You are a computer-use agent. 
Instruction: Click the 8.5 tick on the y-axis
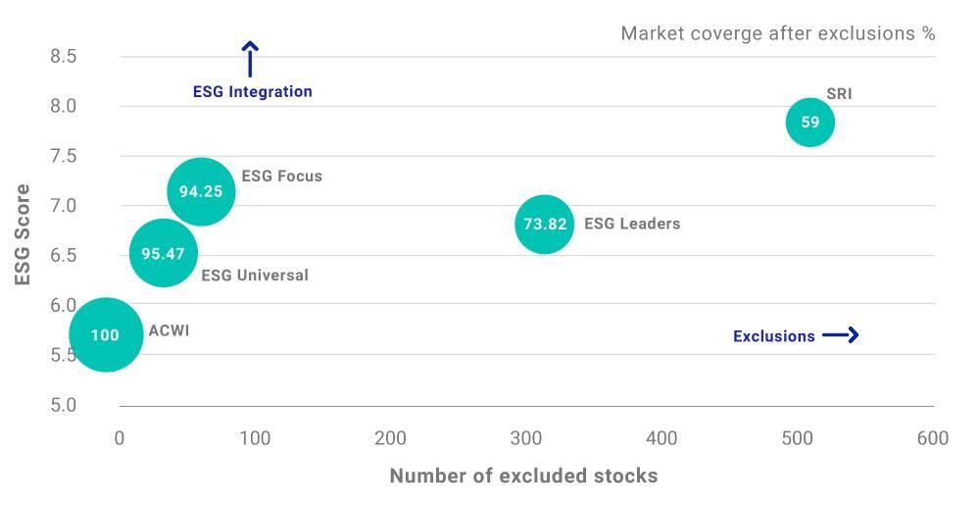tap(64, 57)
